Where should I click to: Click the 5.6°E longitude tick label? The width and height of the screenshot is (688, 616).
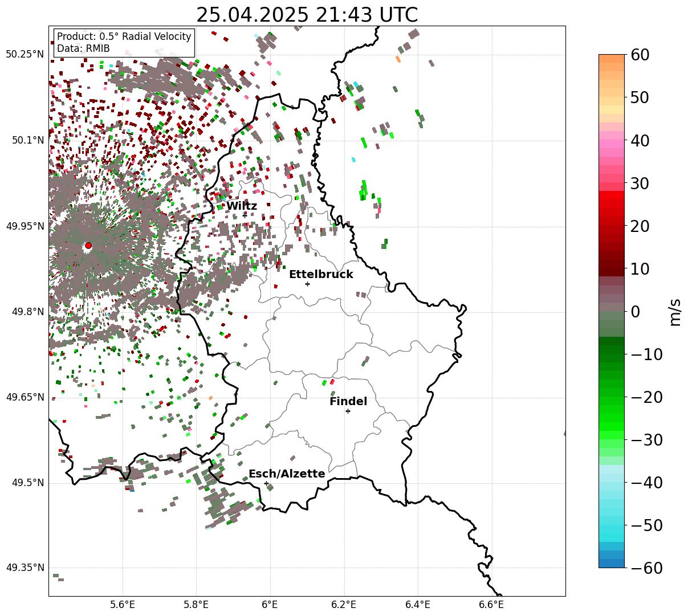coord(123,604)
